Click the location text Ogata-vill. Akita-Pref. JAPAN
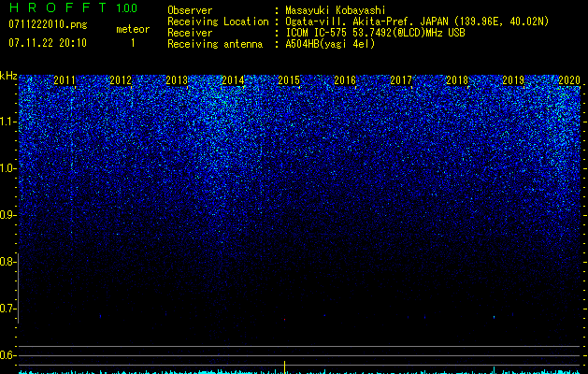The height and width of the screenshot is (374, 588). point(367,22)
